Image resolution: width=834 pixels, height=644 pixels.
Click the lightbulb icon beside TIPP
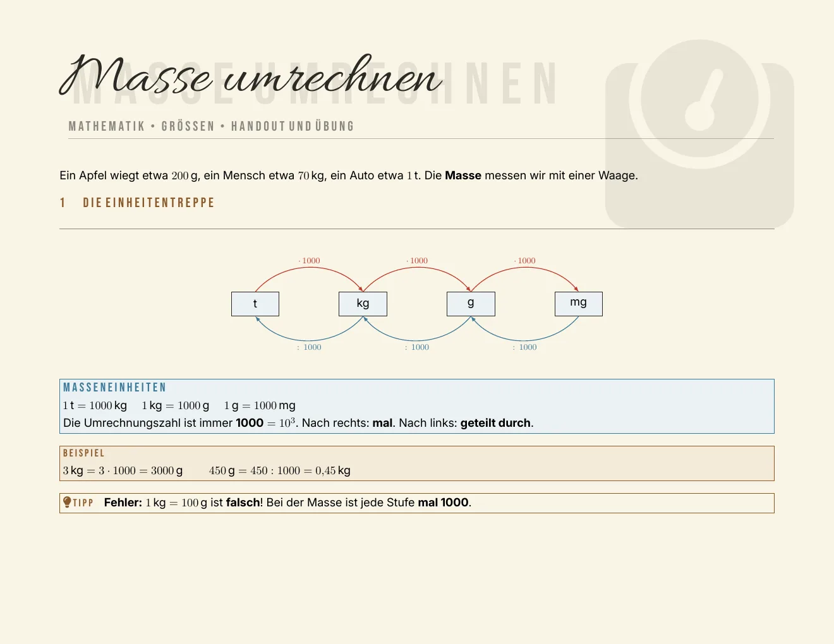(67, 503)
